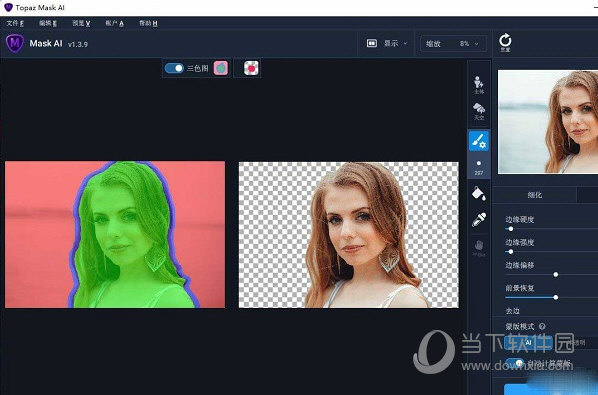The height and width of the screenshot is (395, 598).
Task: Click the 前景恢复 foreground recovery slider handle
Action: pyautogui.click(x=556, y=297)
